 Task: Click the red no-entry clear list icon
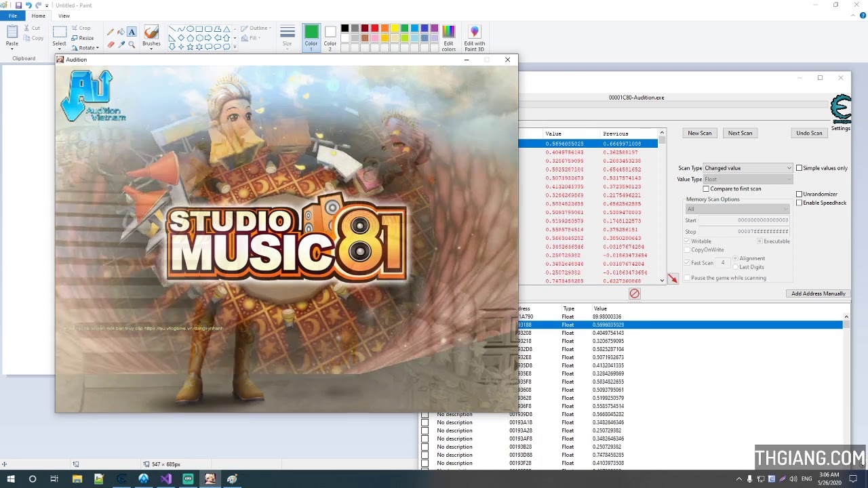point(634,293)
